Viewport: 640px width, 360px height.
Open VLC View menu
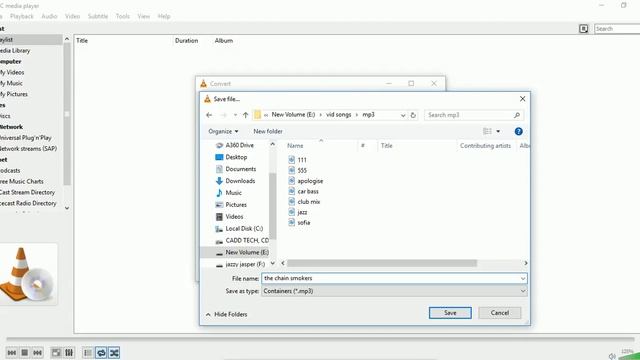tap(143, 16)
